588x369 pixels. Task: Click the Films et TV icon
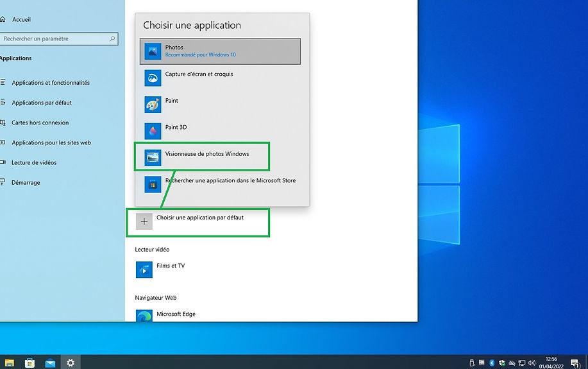(x=144, y=270)
